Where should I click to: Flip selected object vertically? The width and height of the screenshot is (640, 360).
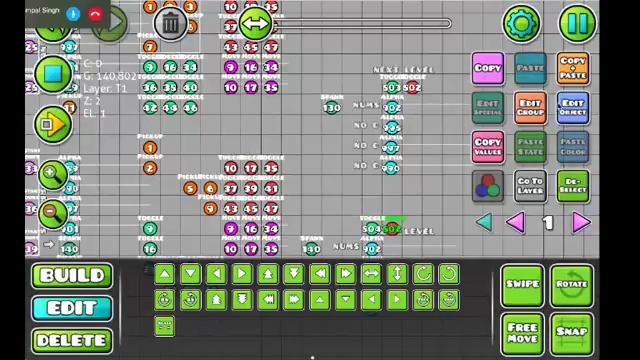pyautogui.click(x=397, y=274)
